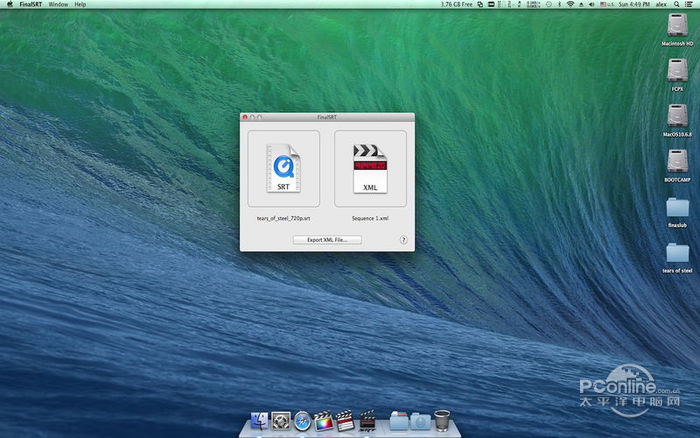The width and height of the screenshot is (700, 438).
Task: Click the eject icon in the menu bar
Action: (x=581, y=4)
